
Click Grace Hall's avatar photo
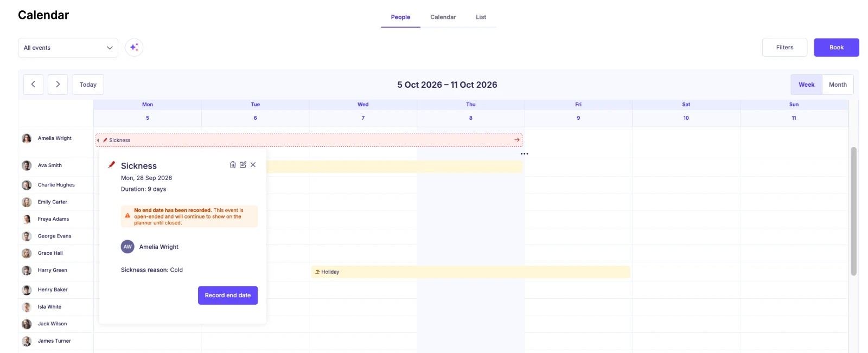click(x=27, y=253)
